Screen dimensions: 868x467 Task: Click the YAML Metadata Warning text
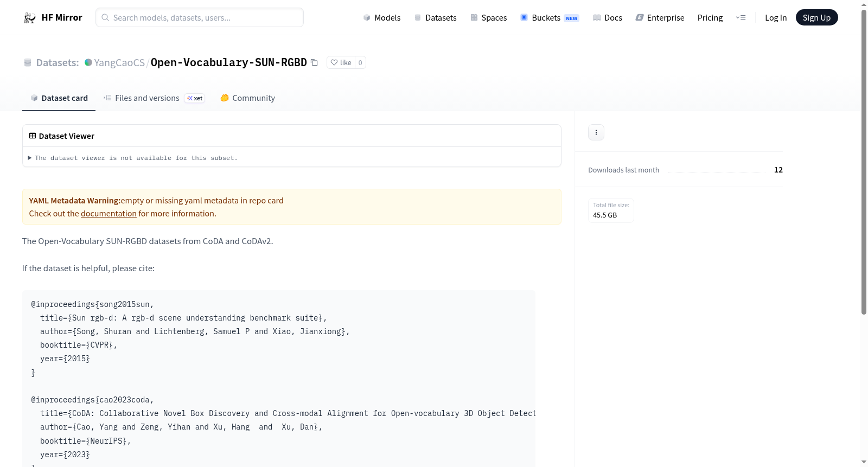click(x=75, y=201)
